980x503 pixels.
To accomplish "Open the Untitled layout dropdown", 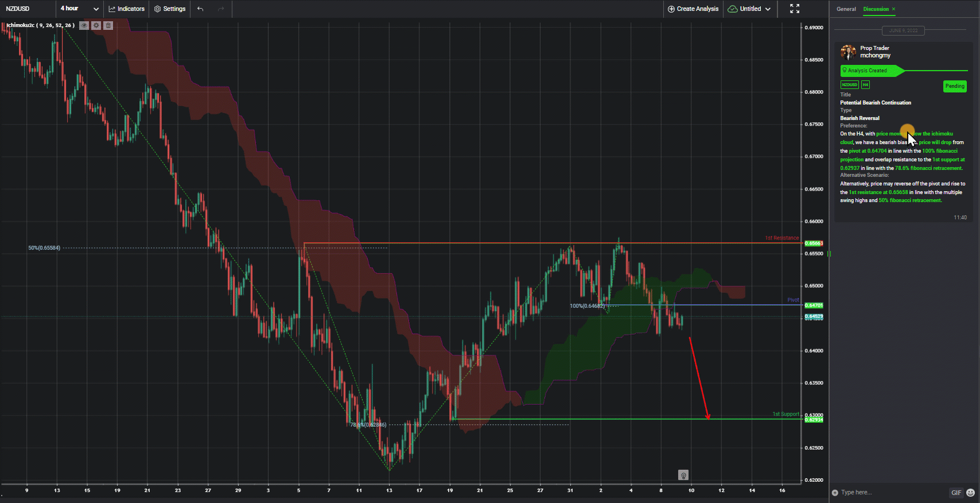I will 749,9.
